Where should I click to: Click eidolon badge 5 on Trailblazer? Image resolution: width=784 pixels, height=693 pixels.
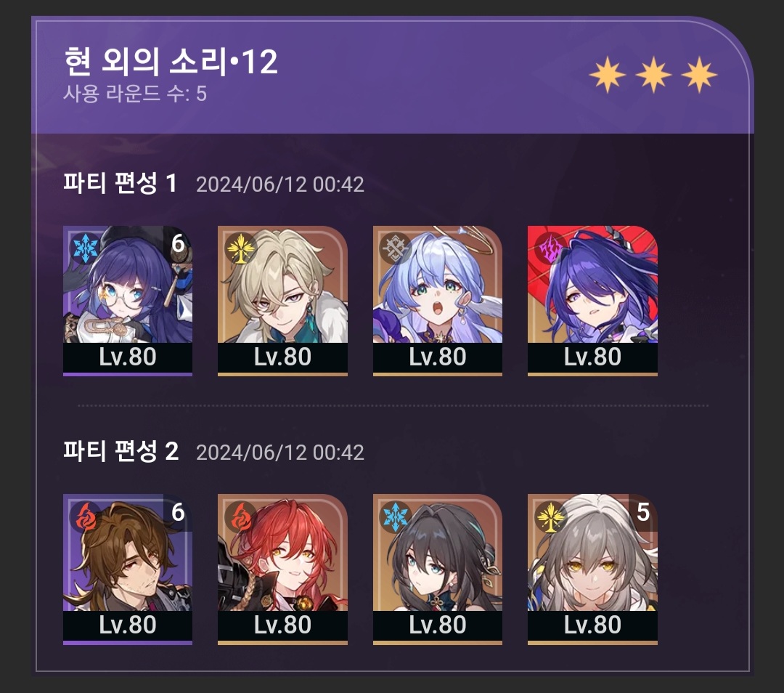pyautogui.click(x=643, y=512)
